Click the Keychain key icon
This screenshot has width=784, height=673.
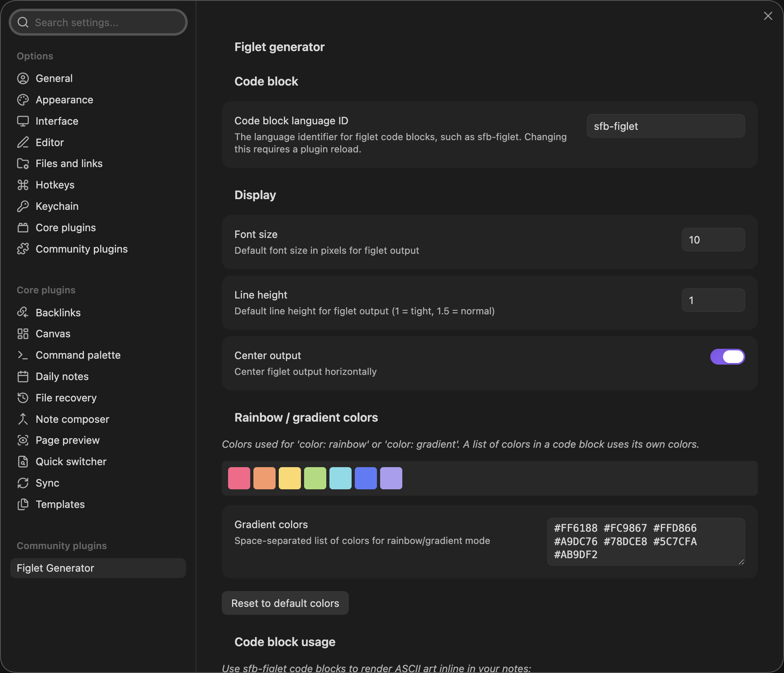(x=23, y=206)
